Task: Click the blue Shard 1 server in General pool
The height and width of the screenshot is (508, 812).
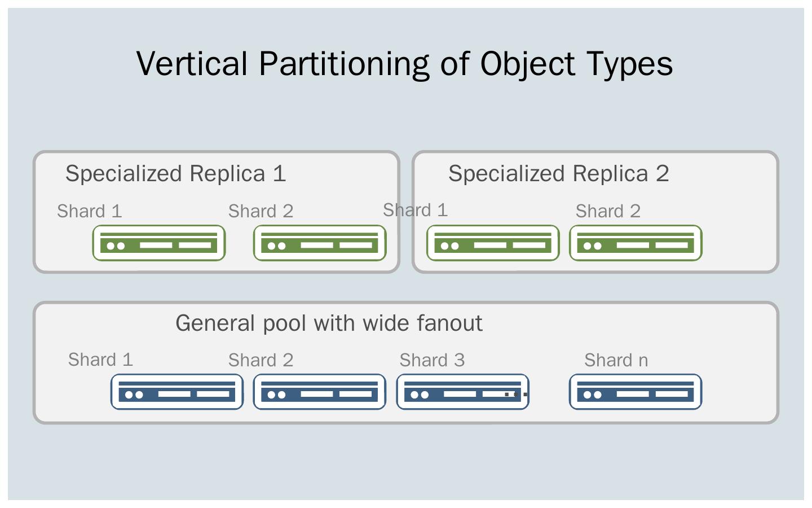Action: (x=177, y=392)
